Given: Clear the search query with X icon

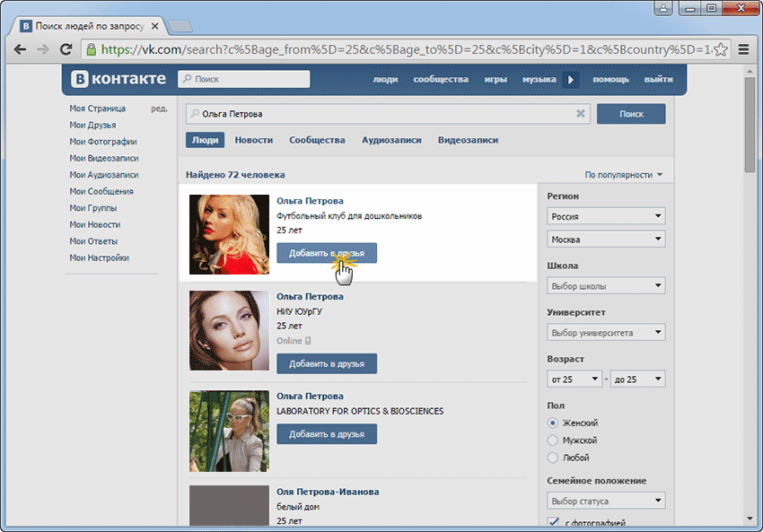Looking at the screenshot, I should click(580, 114).
